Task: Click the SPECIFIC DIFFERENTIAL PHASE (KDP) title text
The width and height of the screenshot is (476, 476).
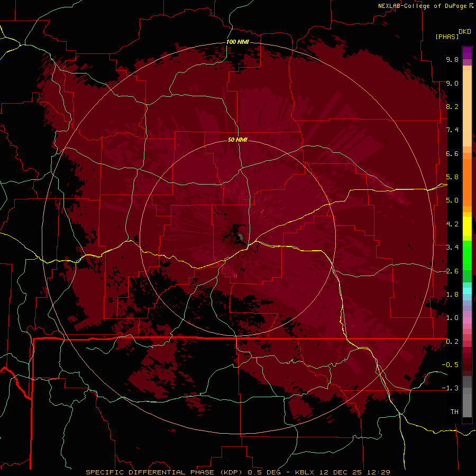Action: point(164,472)
